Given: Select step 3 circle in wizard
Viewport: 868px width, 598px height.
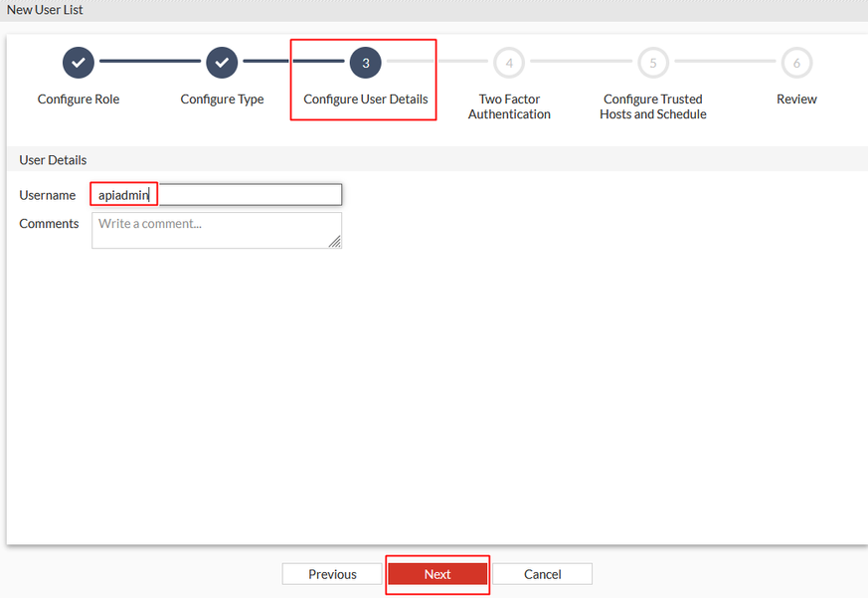Looking at the screenshot, I should [x=365, y=63].
